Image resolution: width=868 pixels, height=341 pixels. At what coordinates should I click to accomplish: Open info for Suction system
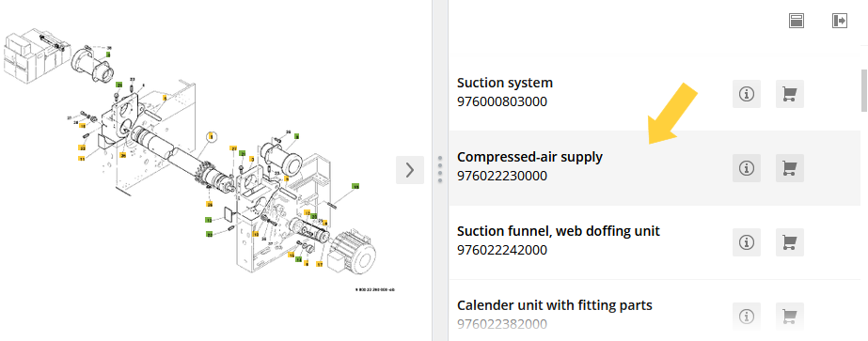pos(746,94)
